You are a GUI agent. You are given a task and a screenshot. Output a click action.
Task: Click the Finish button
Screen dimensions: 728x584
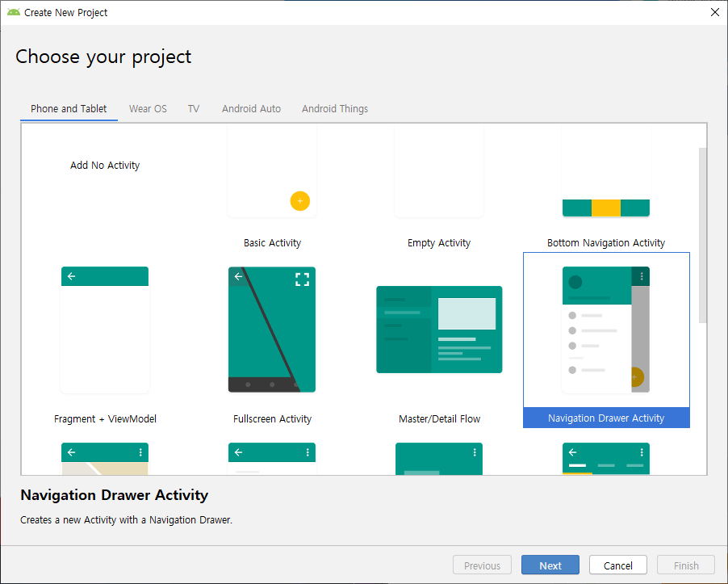click(686, 565)
